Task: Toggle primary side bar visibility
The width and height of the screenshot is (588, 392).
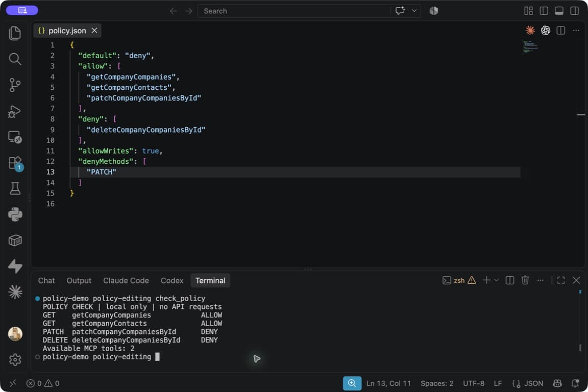Action: point(544,11)
